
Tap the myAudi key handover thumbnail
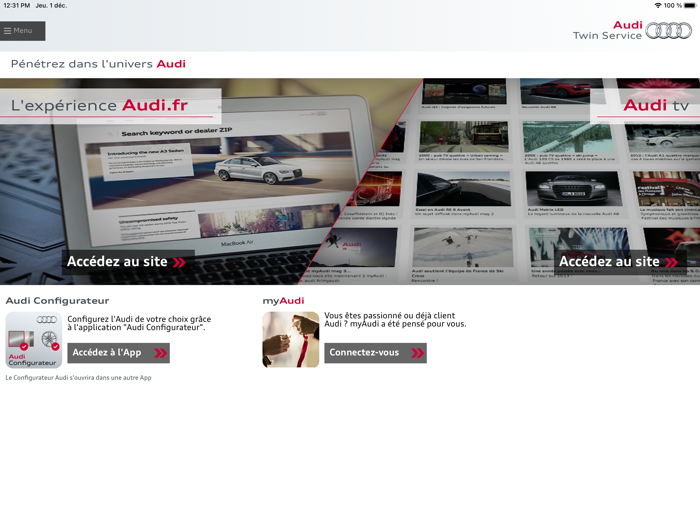coord(291,340)
